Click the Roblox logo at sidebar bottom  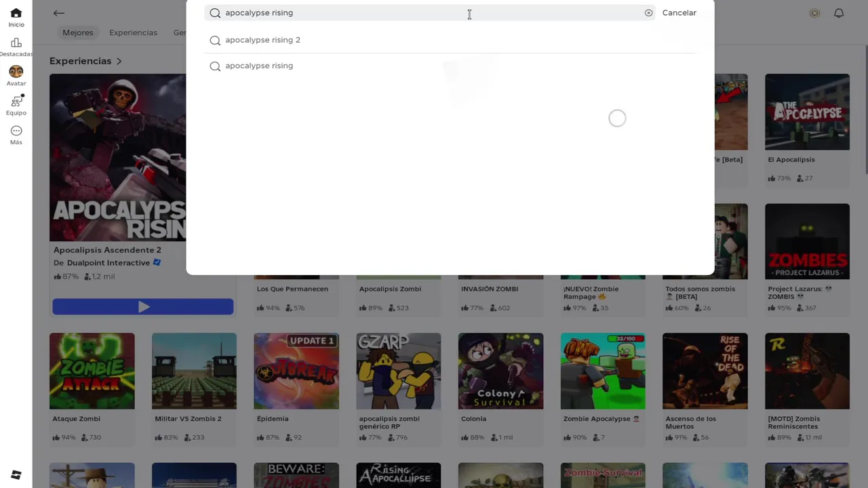pos(16,474)
